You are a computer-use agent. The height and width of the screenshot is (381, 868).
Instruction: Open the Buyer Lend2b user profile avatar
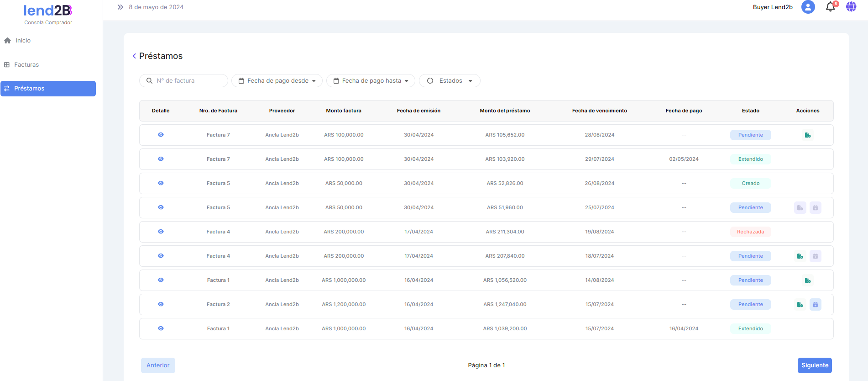[808, 7]
